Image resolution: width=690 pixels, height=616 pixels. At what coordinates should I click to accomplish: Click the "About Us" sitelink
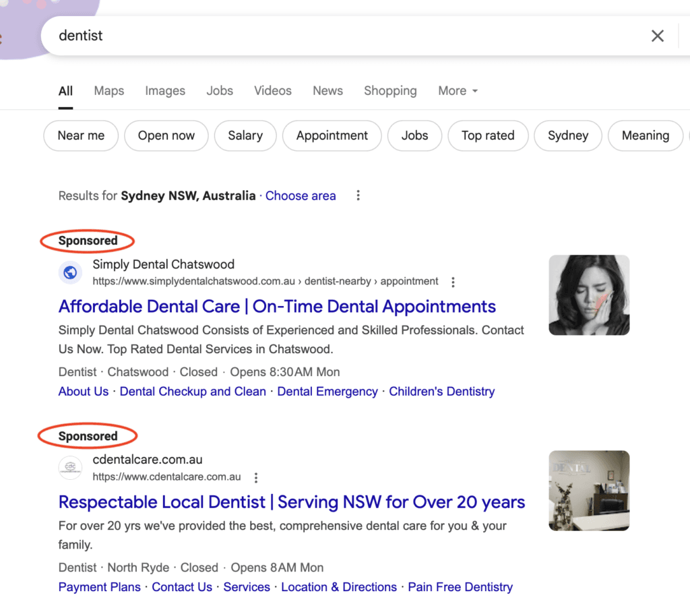click(84, 392)
